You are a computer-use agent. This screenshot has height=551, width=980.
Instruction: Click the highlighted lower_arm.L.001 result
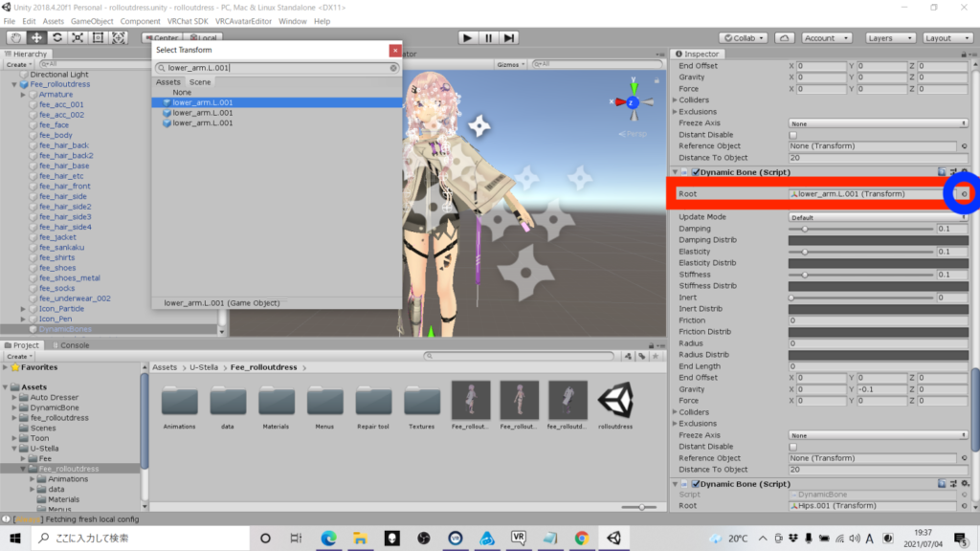coord(277,102)
